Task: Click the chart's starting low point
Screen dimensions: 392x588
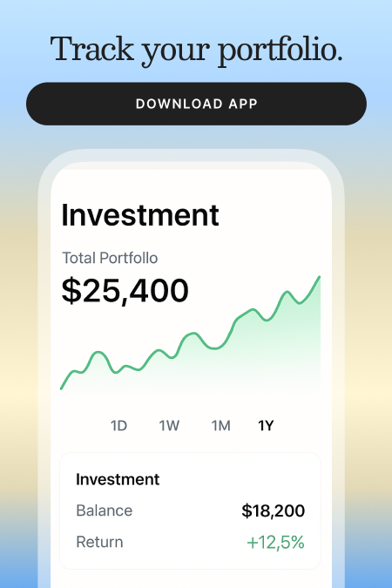Action: click(62, 389)
